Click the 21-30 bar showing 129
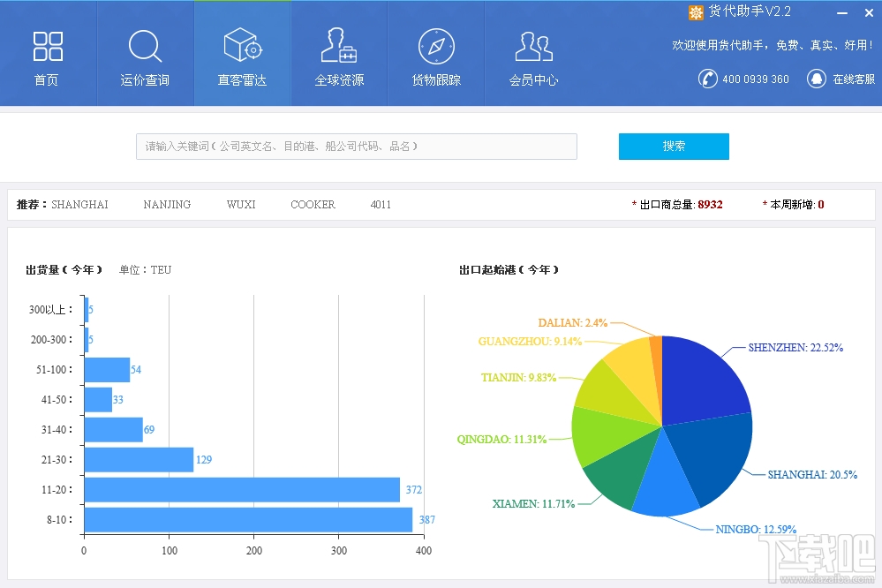Screen dimensions: 882x588 pos(139,460)
